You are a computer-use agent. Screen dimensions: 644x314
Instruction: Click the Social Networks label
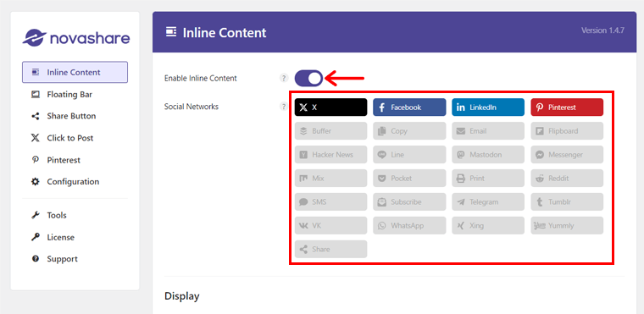click(x=192, y=107)
